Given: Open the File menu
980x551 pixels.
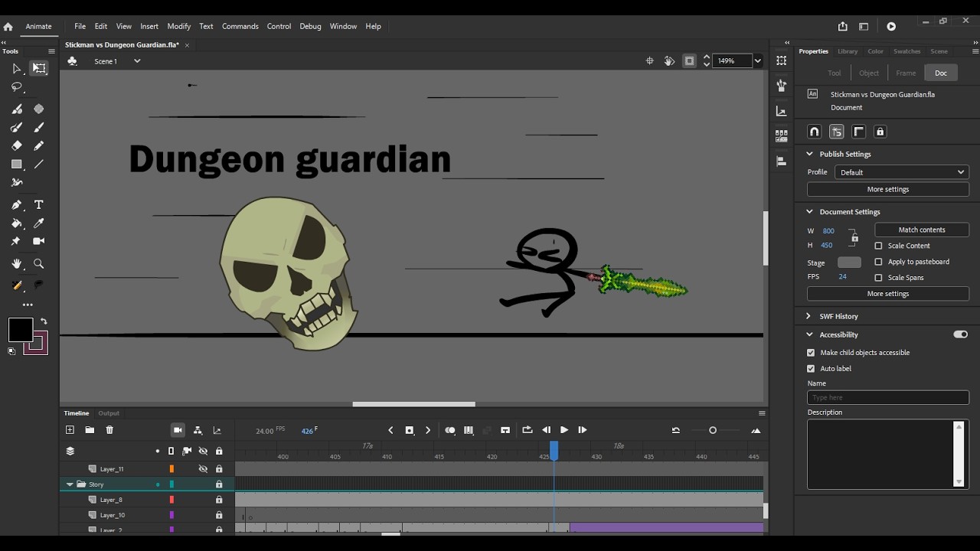Looking at the screenshot, I should click(80, 26).
